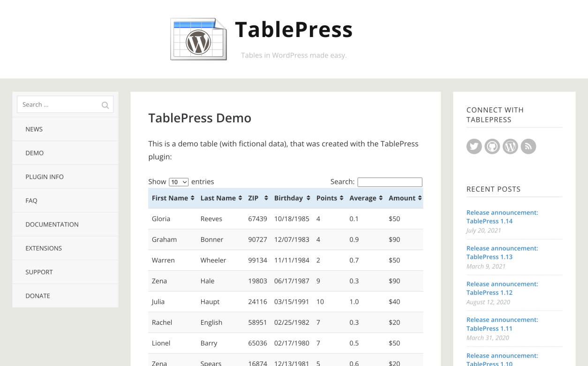Select EXTENSIONS from the sidebar menu
Image resolution: width=588 pixels, height=366 pixels.
44,248
